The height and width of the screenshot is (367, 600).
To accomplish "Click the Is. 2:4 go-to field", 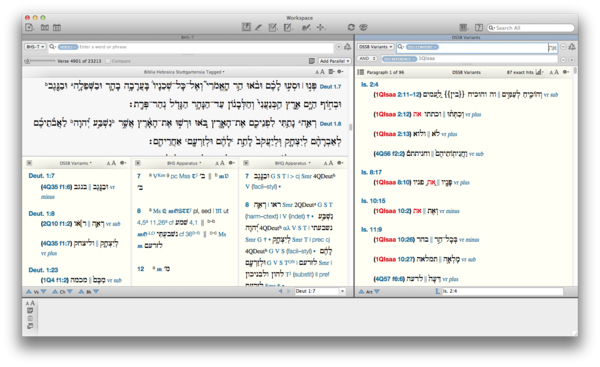I will coord(502,291).
